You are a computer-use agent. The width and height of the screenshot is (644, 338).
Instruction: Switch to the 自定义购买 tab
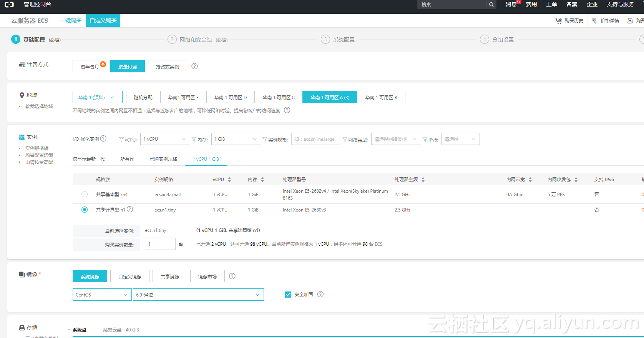tap(103, 20)
